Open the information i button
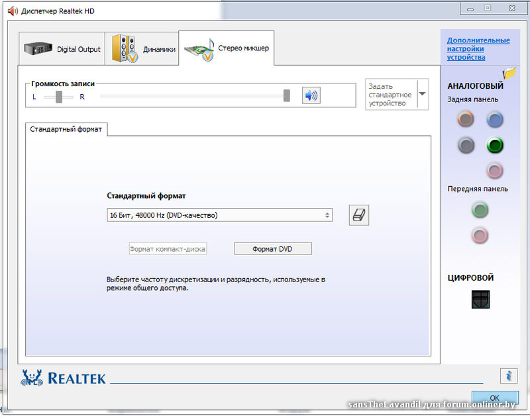530x420 pixels. coord(509,376)
